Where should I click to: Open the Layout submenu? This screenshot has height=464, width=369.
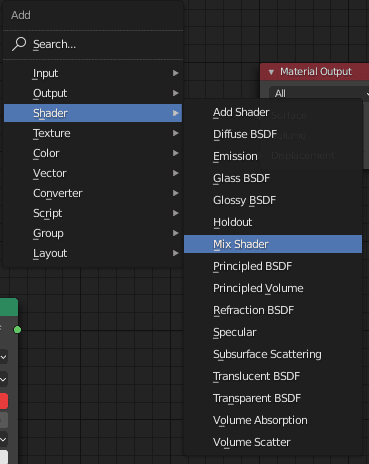click(x=93, y=253)
